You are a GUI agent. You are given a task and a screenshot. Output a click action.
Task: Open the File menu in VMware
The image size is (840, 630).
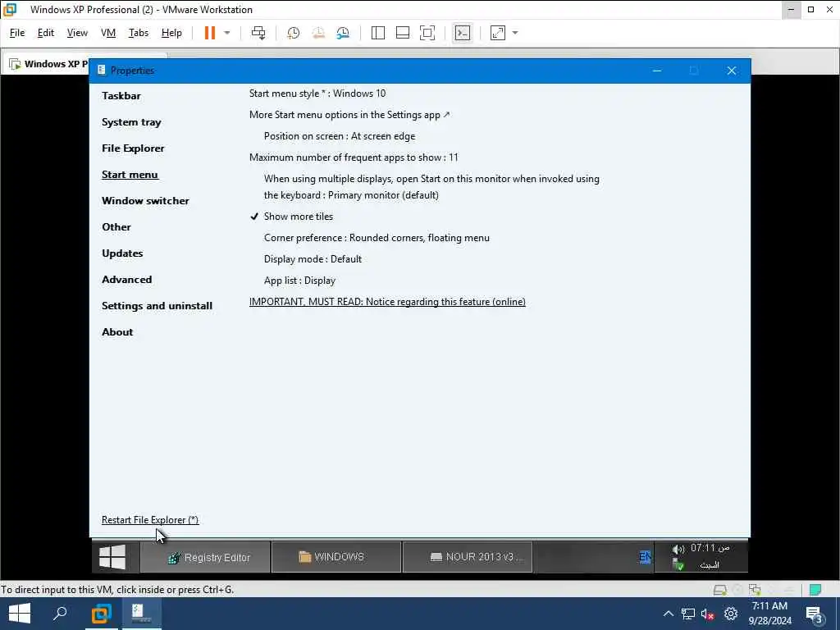[x=17, y=33]
